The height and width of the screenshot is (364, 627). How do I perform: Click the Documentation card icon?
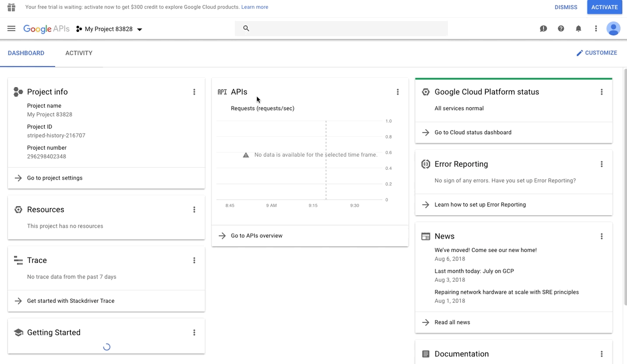(x=426, y=354)
